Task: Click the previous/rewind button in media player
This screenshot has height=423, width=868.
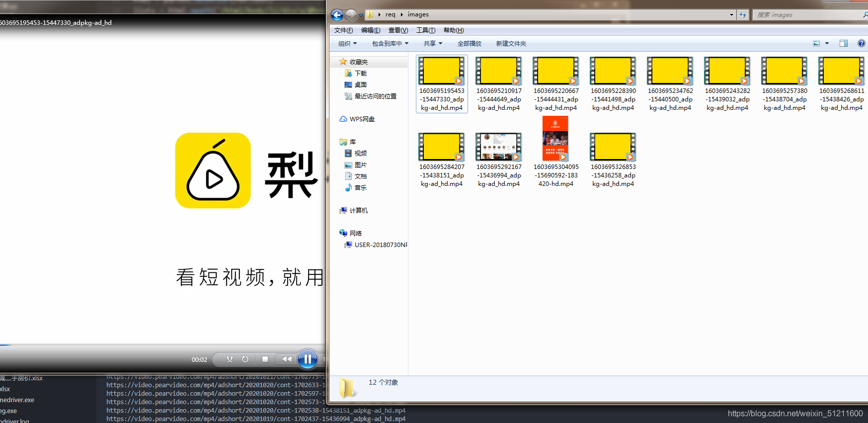Action: (x=286, y=359)
